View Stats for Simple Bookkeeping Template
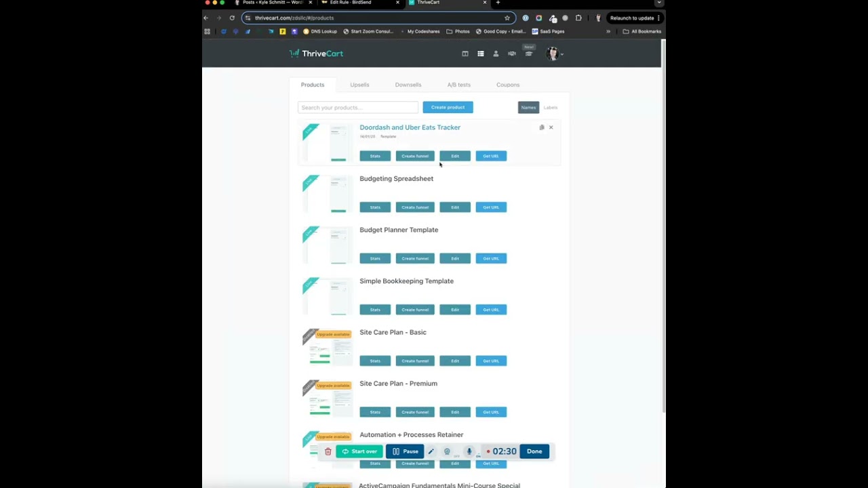The image size is (868, 488). (x=375, y=310)
